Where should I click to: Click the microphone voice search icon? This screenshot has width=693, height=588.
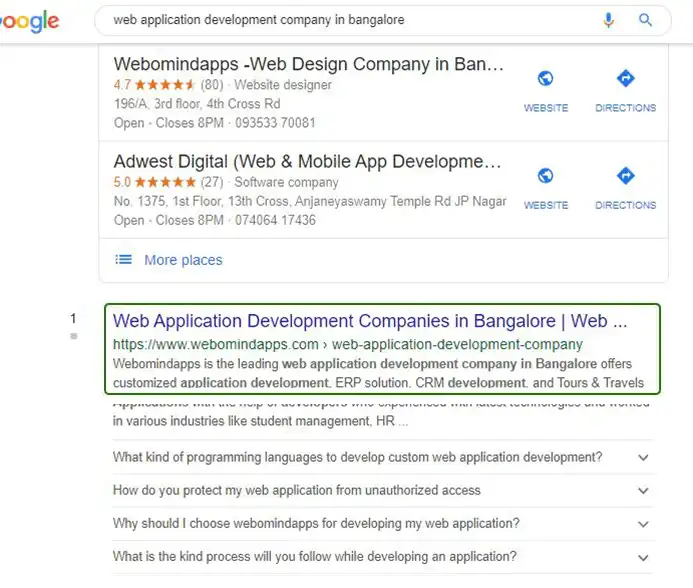(x=609, y=20)
